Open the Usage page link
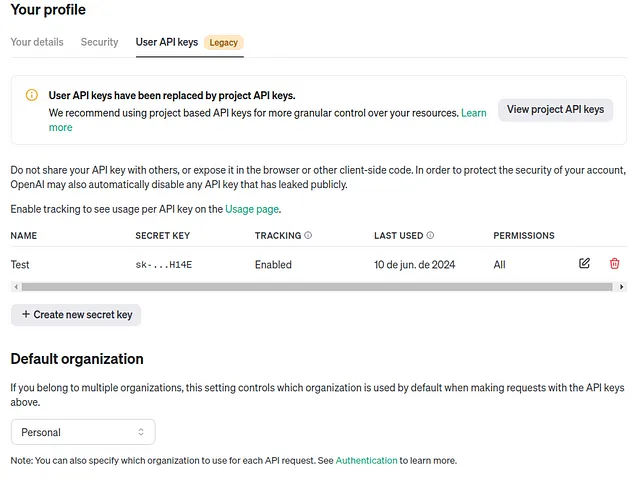 point(252,209)
